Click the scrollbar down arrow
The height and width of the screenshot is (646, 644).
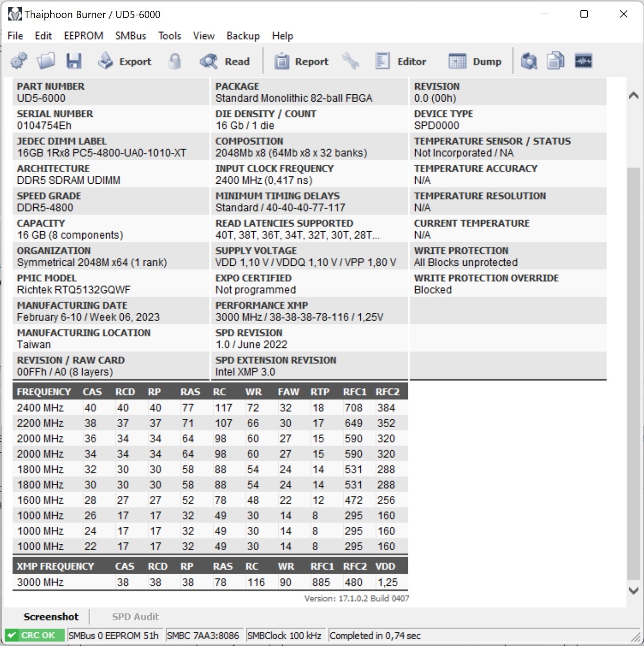click(634, 590)
